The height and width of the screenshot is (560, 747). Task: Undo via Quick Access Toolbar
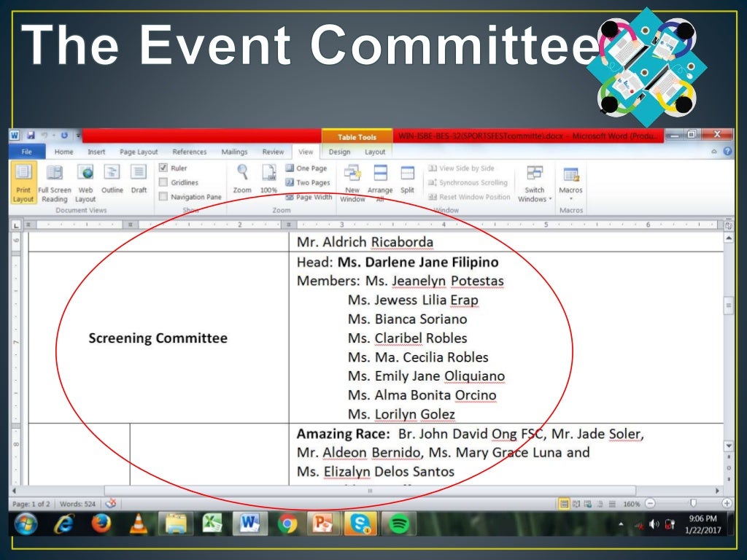point(44,135)
